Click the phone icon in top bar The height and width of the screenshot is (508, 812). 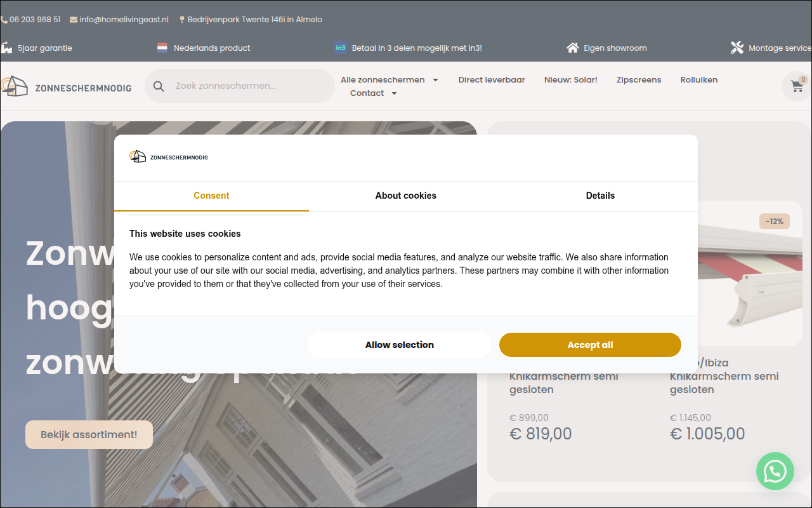click(4, 20)
